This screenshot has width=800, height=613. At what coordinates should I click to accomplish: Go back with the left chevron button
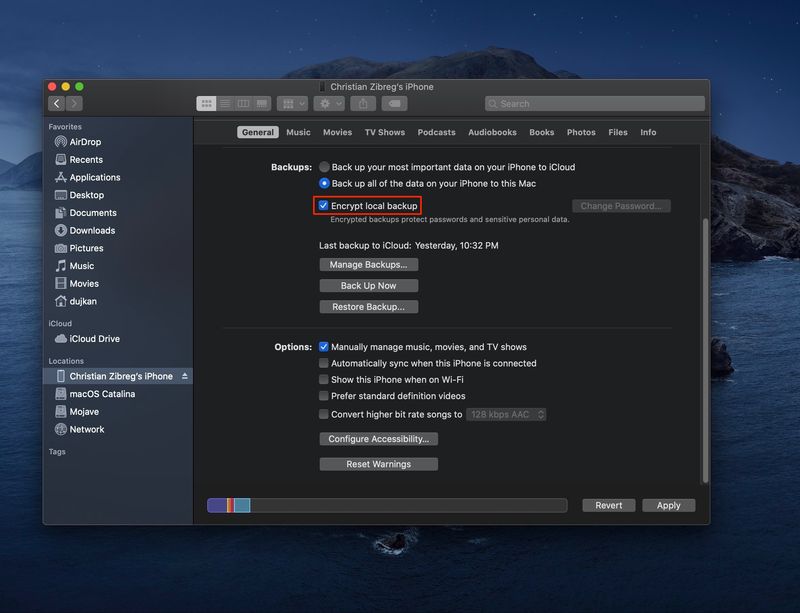pos(57,104)
